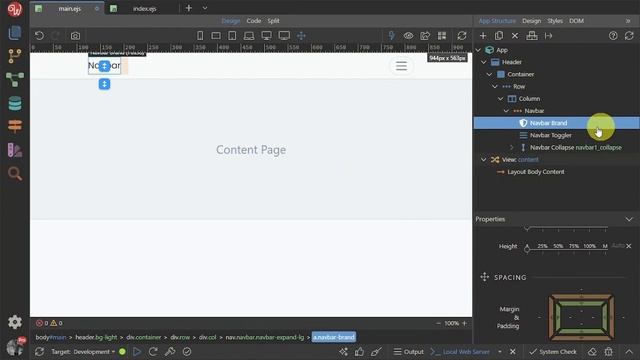
Task: Duplicate the selected App Structure element
Action: coord(499,36)
